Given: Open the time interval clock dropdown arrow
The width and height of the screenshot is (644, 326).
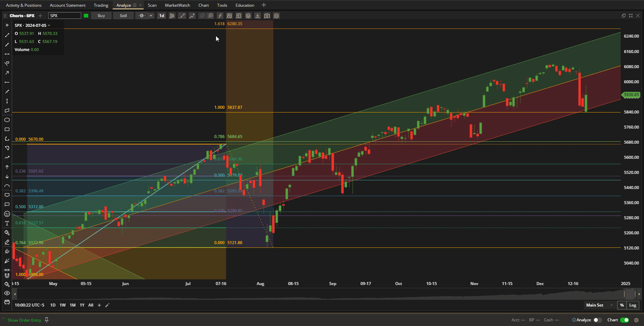Looking at the screenshot, I should coord(151,16).
